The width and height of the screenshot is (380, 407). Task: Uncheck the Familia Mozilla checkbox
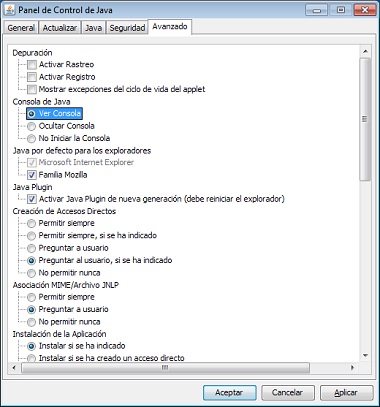pos(32,175)
